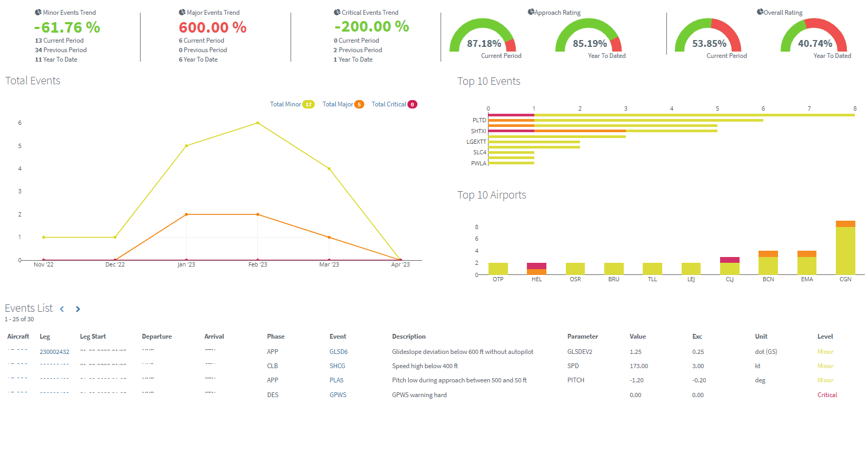Click the Speed high below 400 ft description
Image resolution: width=868 pixels, height=474 pixels.
425,366
